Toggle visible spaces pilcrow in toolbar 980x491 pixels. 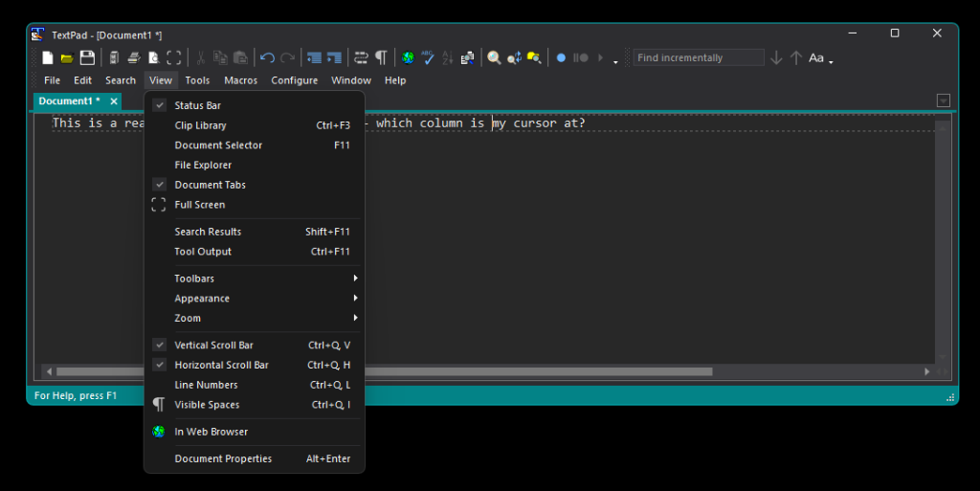[x=381, y=57]
